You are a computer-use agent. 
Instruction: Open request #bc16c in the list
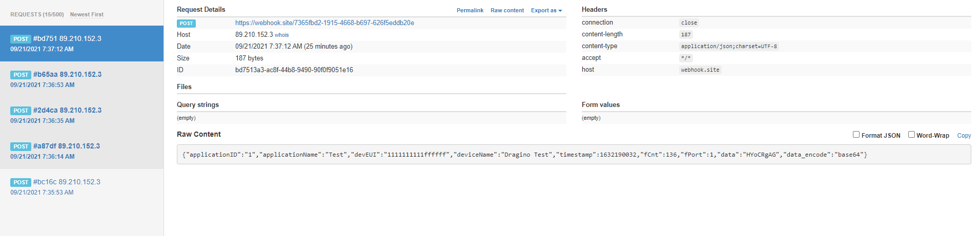pyautogui.click(x=81, y=187)
